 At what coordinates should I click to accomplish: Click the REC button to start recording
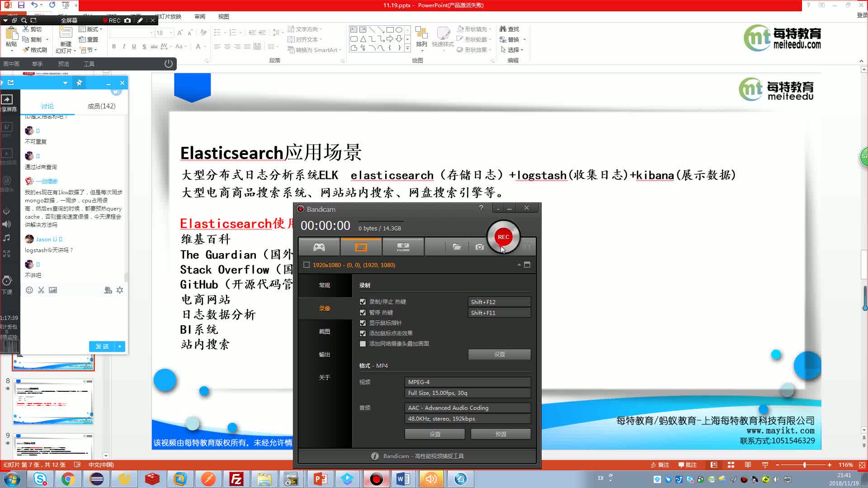(503, 237)
